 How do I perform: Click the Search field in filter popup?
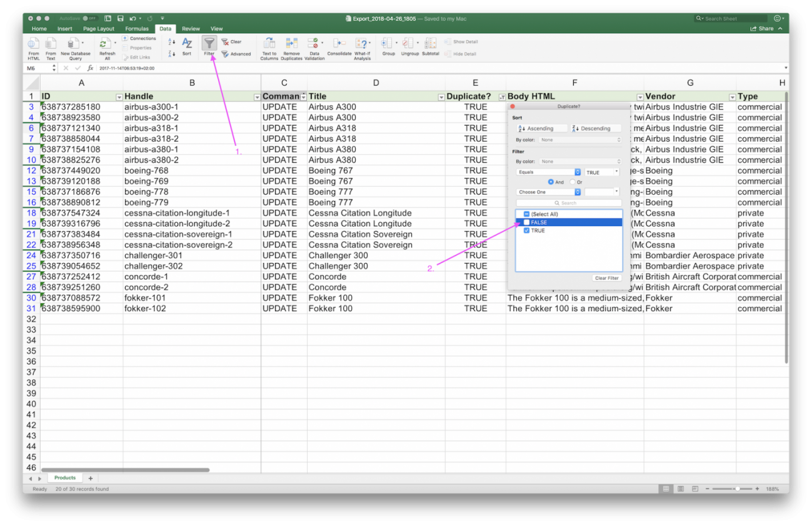[x=569, y=202]
